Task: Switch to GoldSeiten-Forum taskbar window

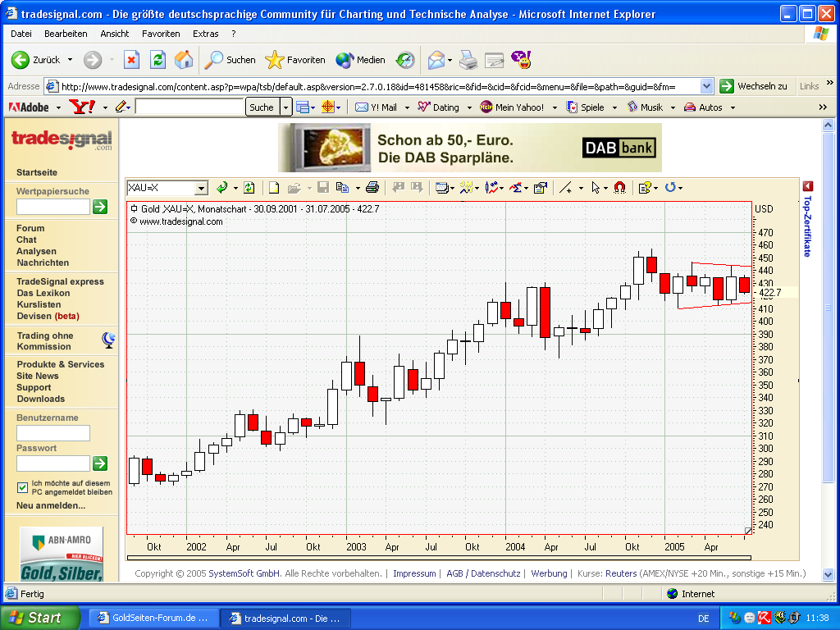Action: click(153, 618)
